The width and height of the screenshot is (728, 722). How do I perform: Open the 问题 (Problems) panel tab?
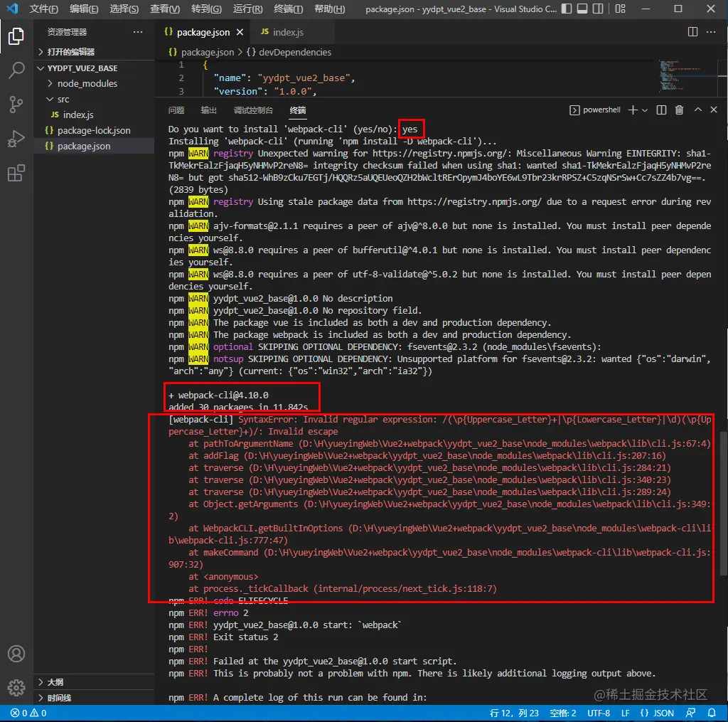pyautogui.click(x=176, y=110)
